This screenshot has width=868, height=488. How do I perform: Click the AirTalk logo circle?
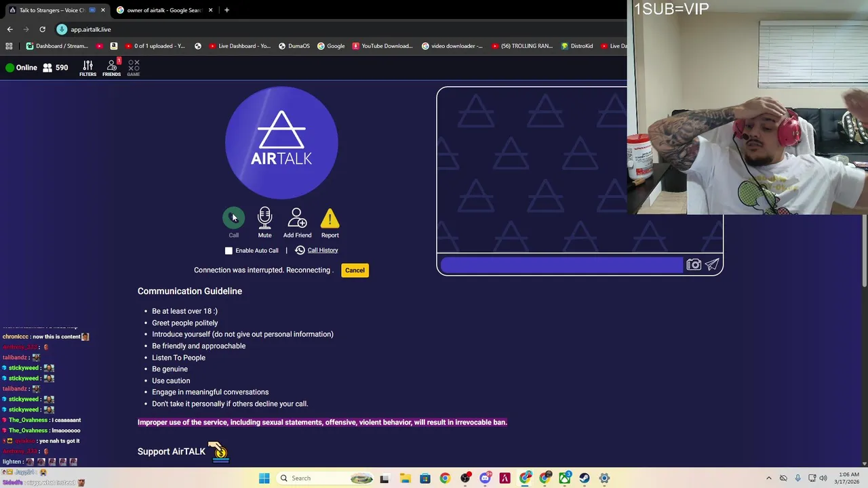[x=281, y=143]
